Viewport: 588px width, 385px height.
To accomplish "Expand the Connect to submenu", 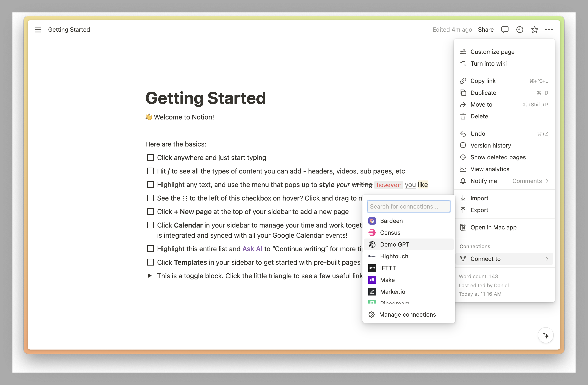I will (504, 259).
